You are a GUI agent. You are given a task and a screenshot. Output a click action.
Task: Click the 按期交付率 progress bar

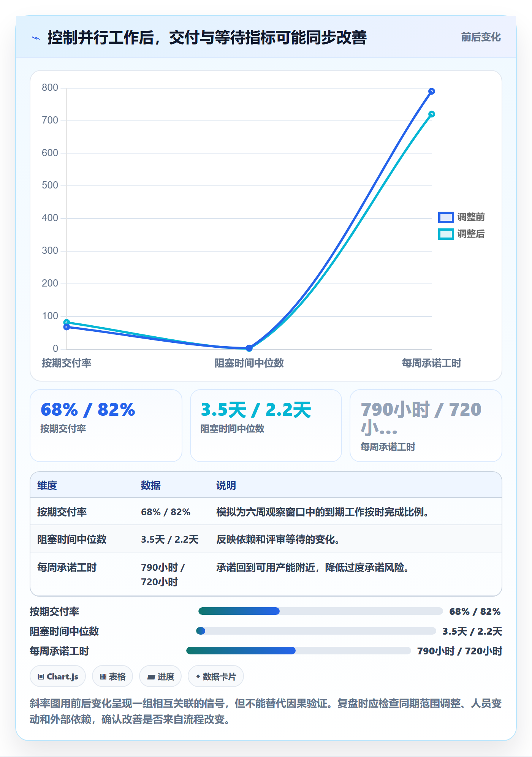coord(320,611)
